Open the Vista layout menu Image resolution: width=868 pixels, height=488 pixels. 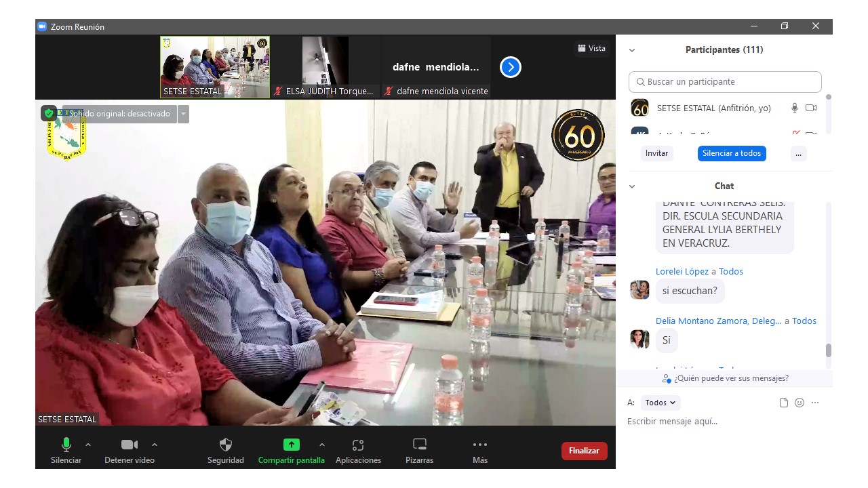[x=591, y=48]
